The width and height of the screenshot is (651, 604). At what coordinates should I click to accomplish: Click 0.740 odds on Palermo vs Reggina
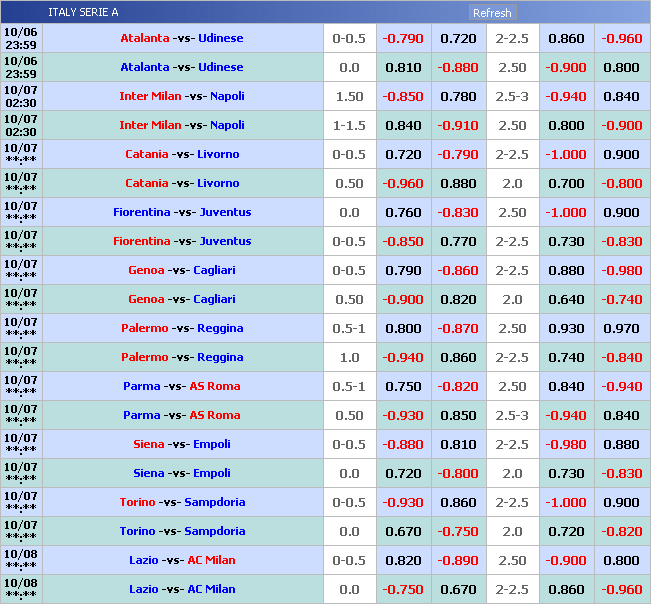click(566, 357)
